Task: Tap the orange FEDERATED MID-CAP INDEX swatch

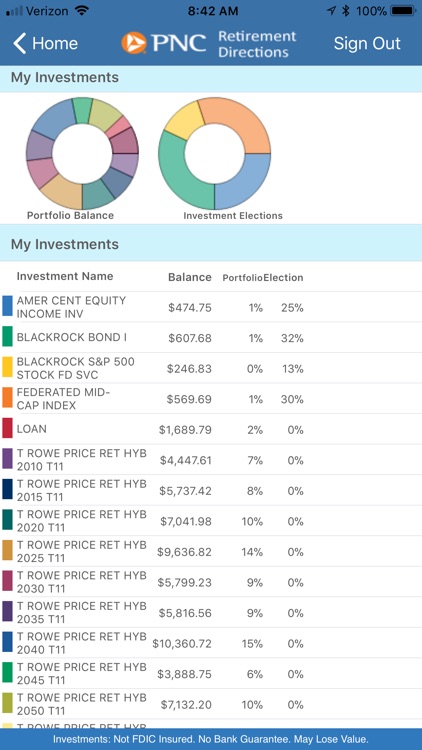Action: 7,397
